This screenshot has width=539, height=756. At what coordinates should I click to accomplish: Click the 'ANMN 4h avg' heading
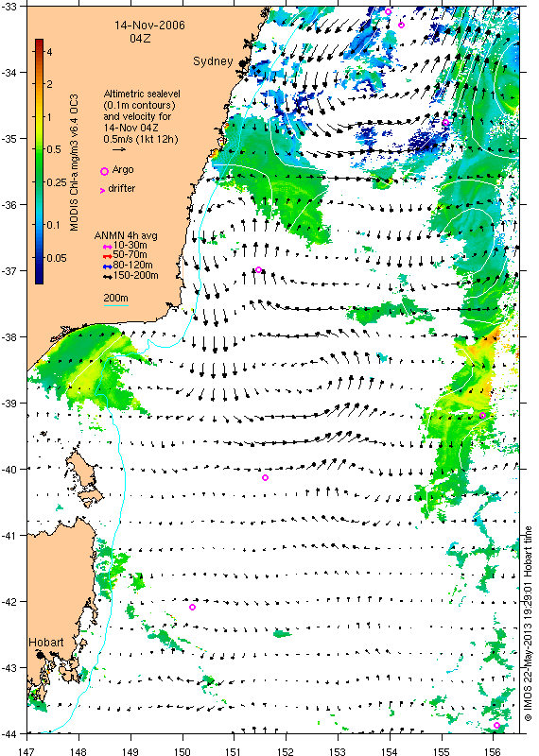point(126,235)
